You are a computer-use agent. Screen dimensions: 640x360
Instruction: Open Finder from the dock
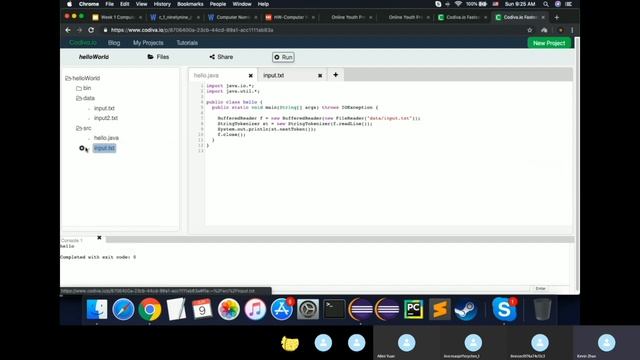(x=97, y=309)
